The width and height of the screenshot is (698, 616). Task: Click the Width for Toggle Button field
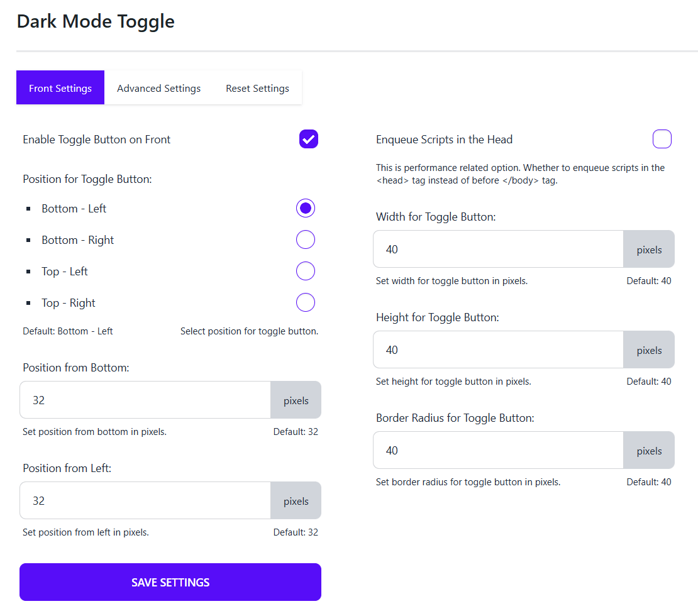coord(498,249)
